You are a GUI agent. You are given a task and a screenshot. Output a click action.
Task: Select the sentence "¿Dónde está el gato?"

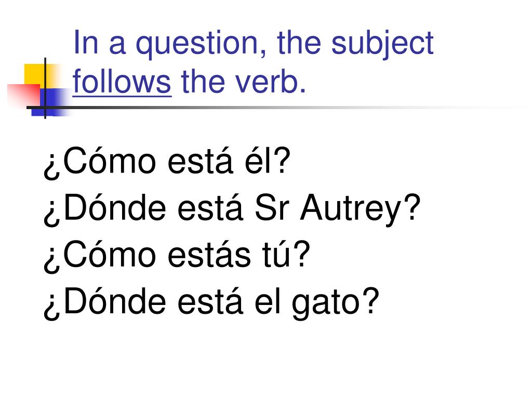[x=211, y=302]
